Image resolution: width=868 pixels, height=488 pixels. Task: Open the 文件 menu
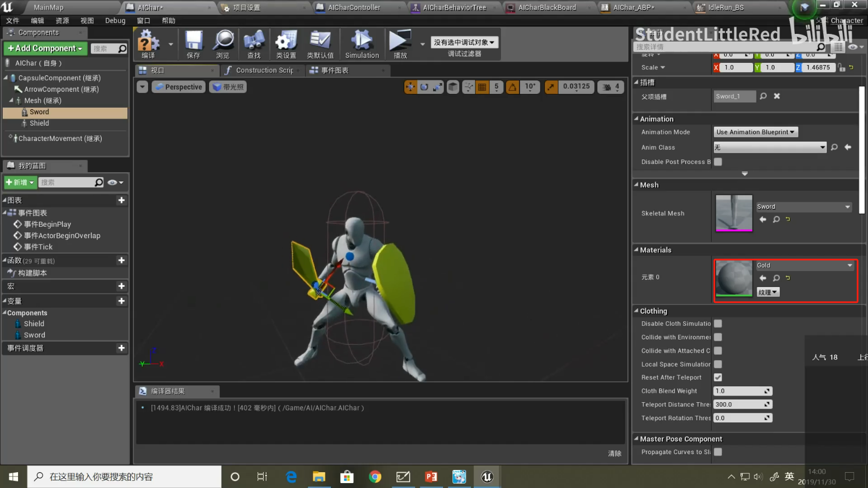coord(13,21)
